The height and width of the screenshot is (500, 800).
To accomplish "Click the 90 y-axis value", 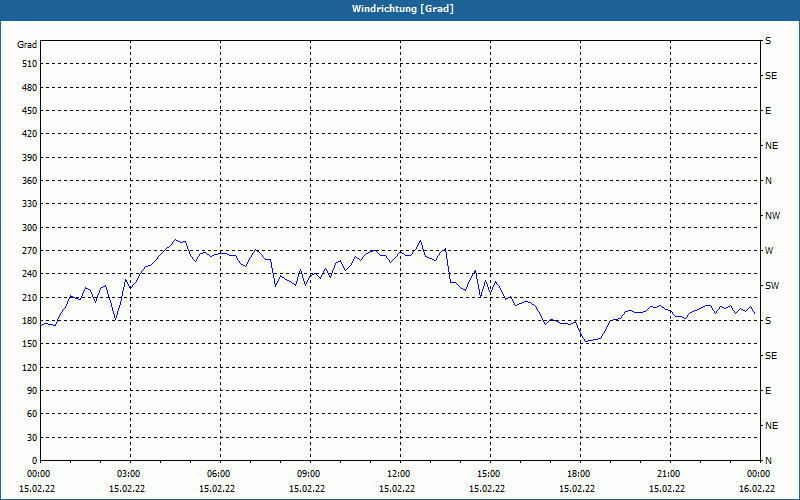I will (32, 391).
